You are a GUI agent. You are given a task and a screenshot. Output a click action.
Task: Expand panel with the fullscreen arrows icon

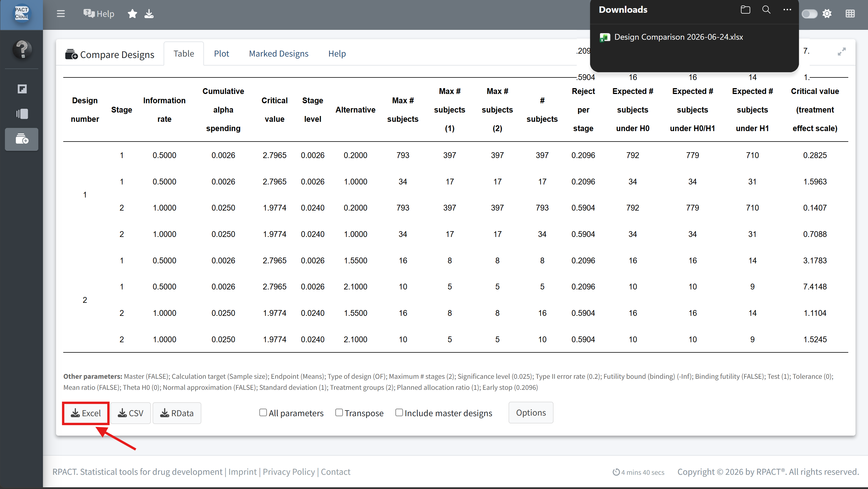coord(842,52)
